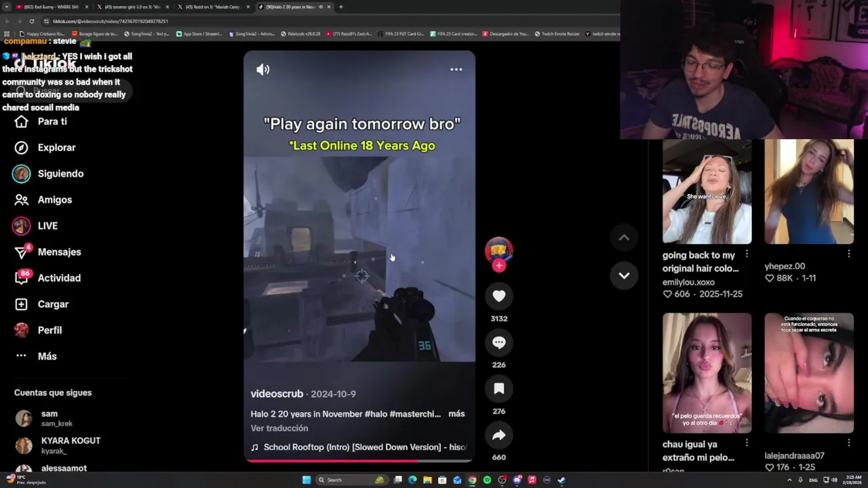Open Windows Start menu

point(307,480)
